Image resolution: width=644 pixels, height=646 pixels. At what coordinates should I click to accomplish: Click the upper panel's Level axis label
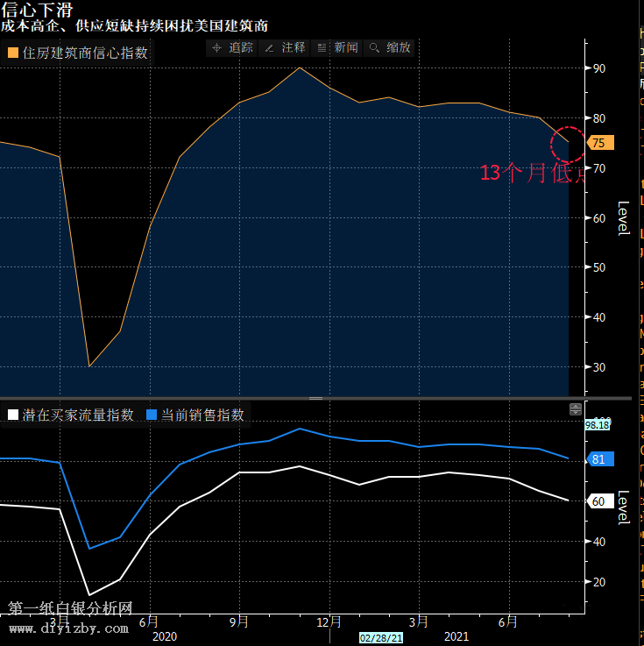(x=624, y=218)
